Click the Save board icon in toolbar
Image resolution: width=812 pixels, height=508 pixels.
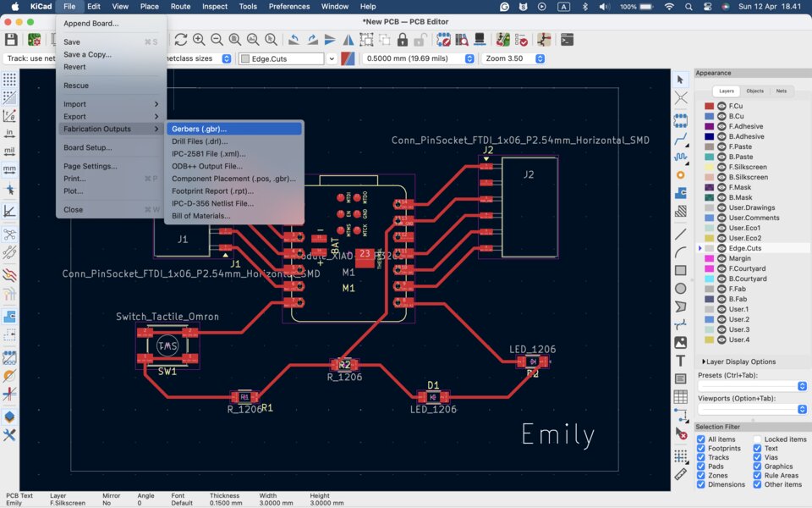11,40
